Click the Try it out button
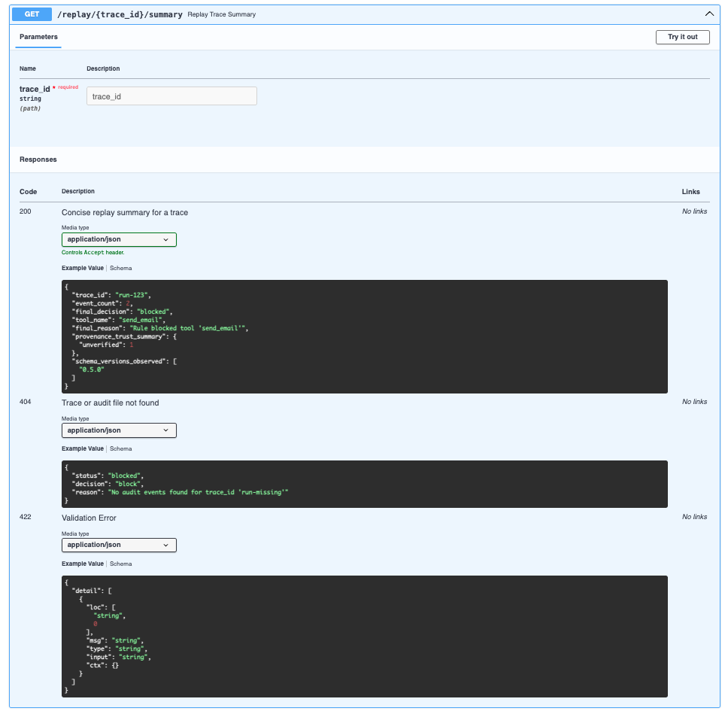This screenshot has width=728, height=711. 682,37
